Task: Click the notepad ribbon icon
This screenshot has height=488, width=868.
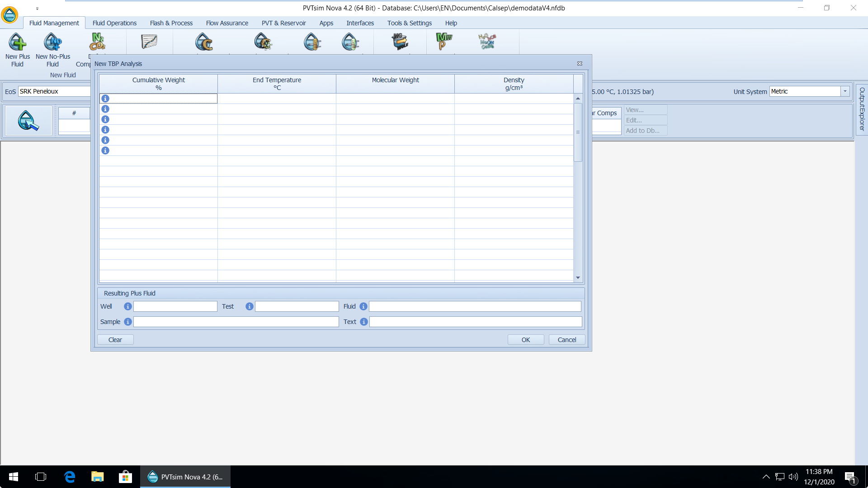Action: pos(149,42)
